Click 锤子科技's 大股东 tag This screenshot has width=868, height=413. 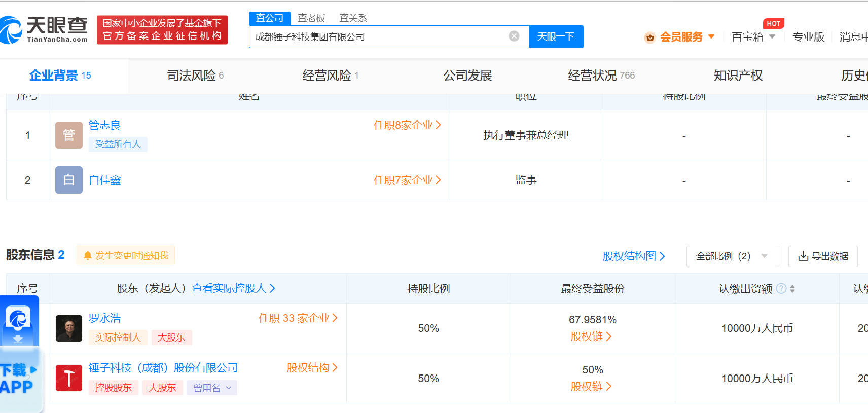[x=163, y=388]
